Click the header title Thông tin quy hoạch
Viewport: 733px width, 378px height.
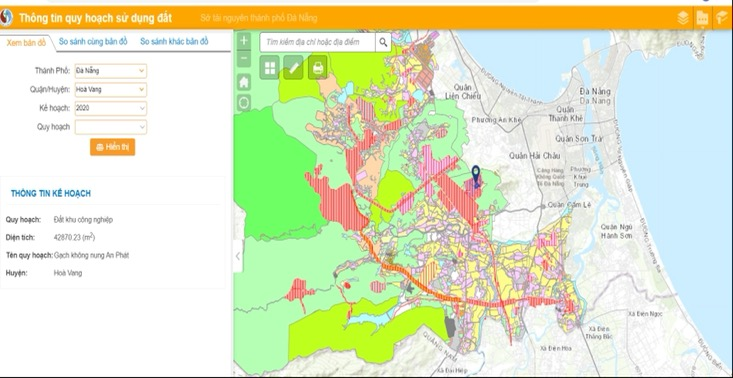(x=95, y=18)
